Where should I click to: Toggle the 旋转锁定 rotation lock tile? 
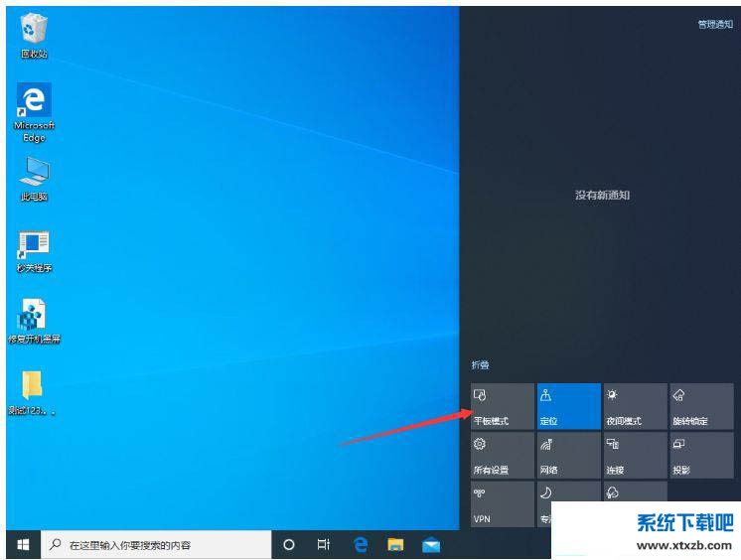(701, 406)
